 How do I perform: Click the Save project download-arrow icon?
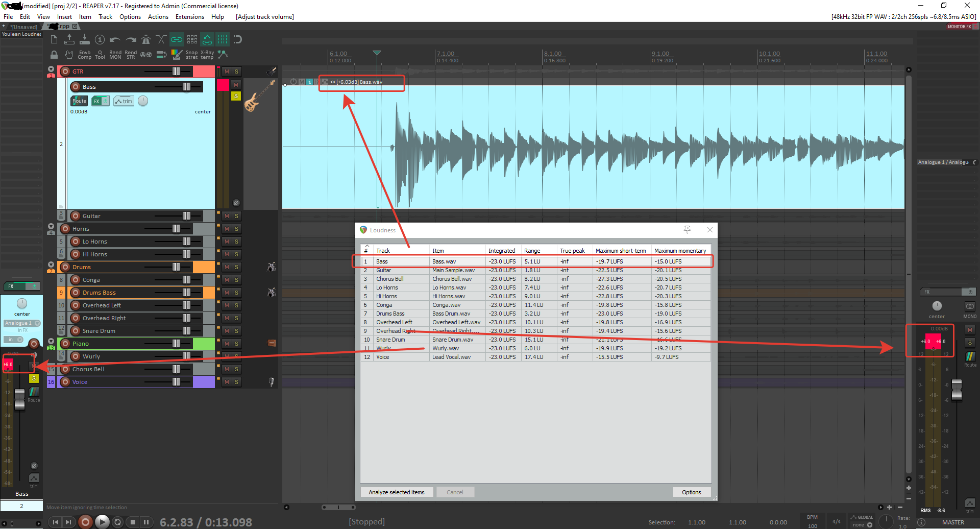85,39
